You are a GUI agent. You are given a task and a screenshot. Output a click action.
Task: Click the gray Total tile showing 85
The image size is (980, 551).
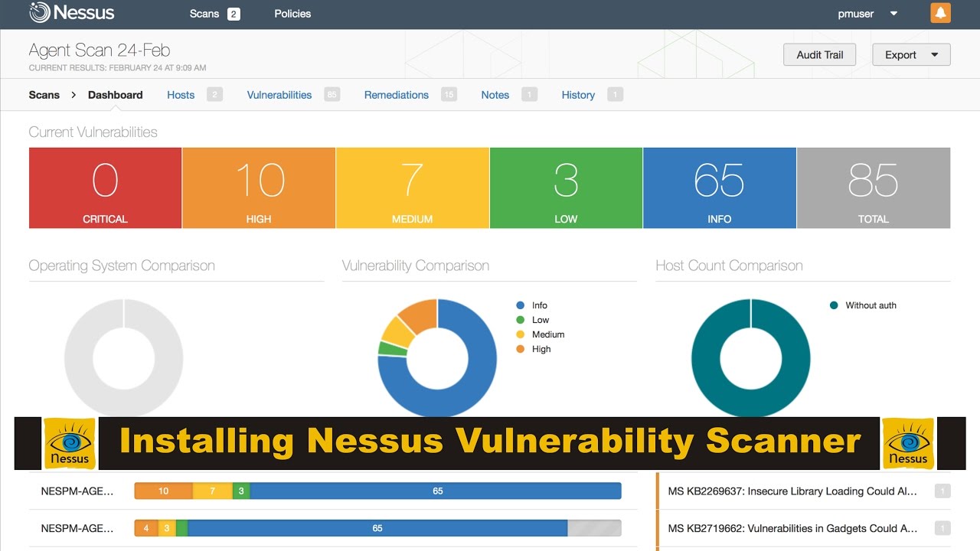point(874,187)
